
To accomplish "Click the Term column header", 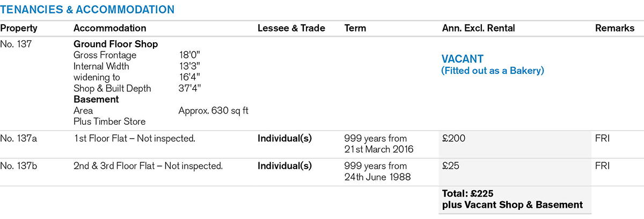I will (x=355, y=28).
